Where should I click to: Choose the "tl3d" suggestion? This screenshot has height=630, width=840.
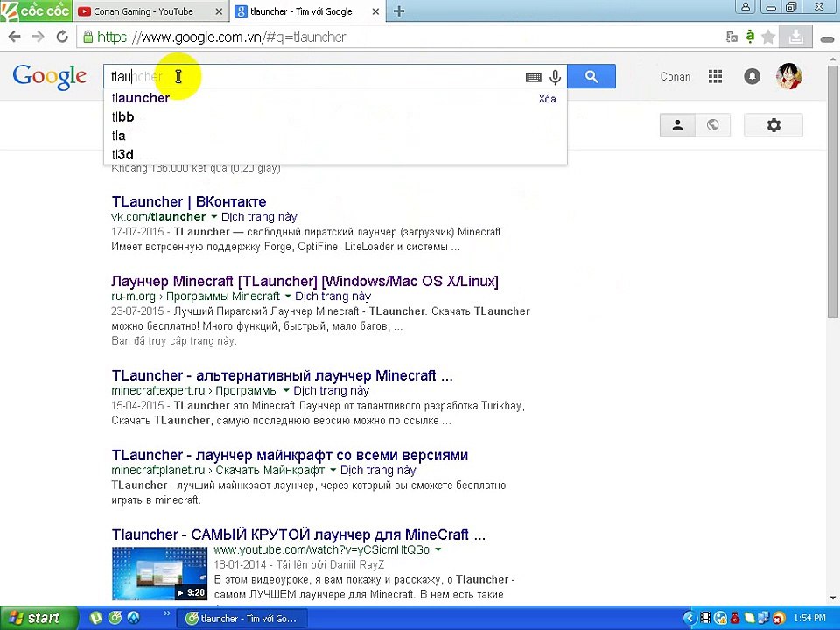click(x=122, y=154)
